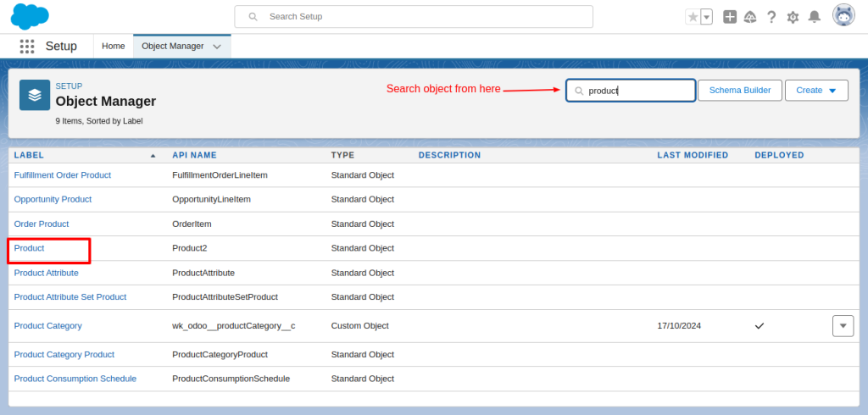Open Product Consumption Schedule object
Screen dimensions: 868x415
(x=75, y=379)
